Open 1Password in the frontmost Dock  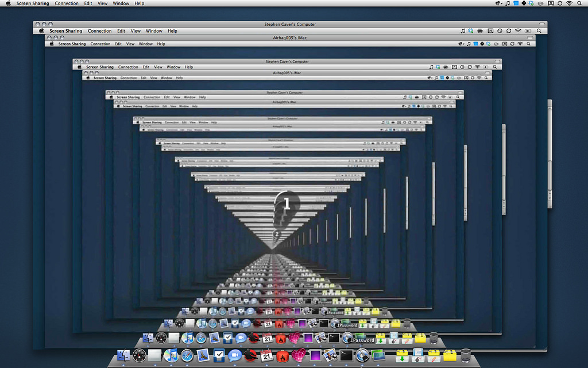point(362,355)
